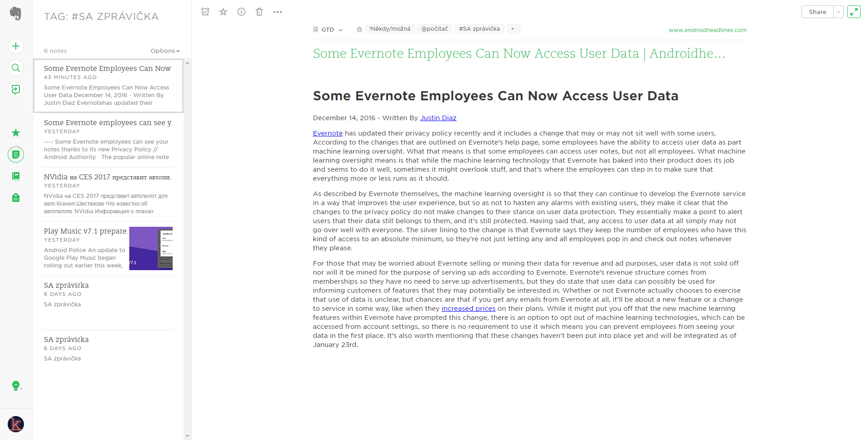Select the !Někdy/možná tag
868x440 pixels.
(390, 29)
